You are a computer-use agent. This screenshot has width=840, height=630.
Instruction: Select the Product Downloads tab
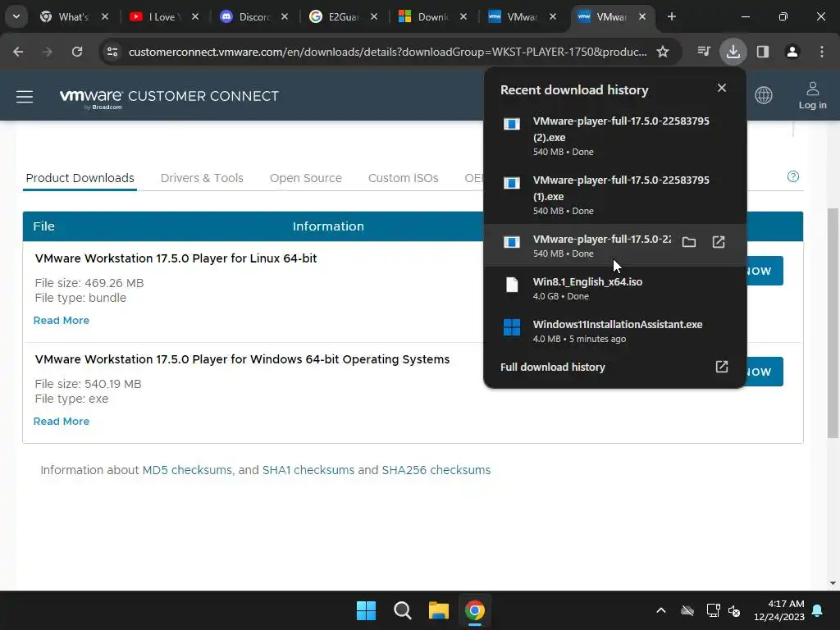click(x=80, y=178)
